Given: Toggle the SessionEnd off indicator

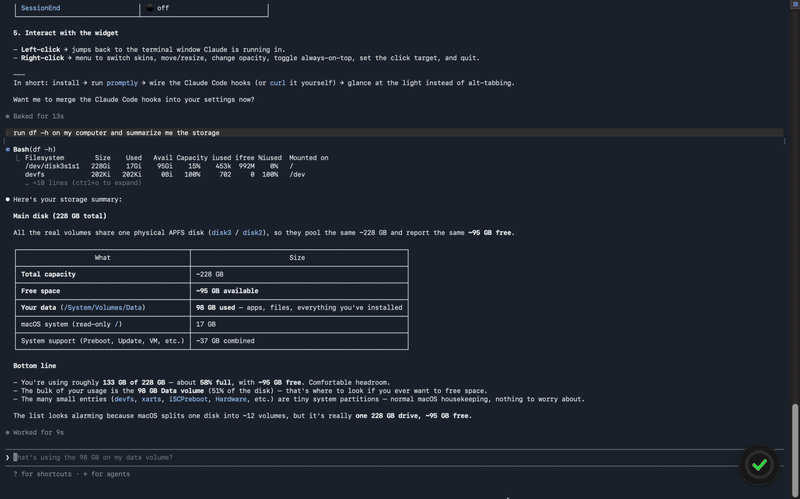Looking at the screenshot, I should click(x=150, y=8).
